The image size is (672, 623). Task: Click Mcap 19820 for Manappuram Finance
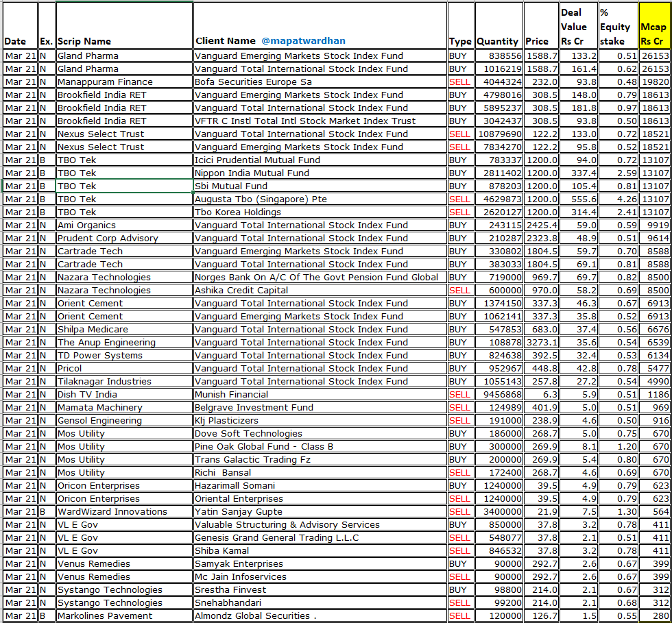(655, 82)
